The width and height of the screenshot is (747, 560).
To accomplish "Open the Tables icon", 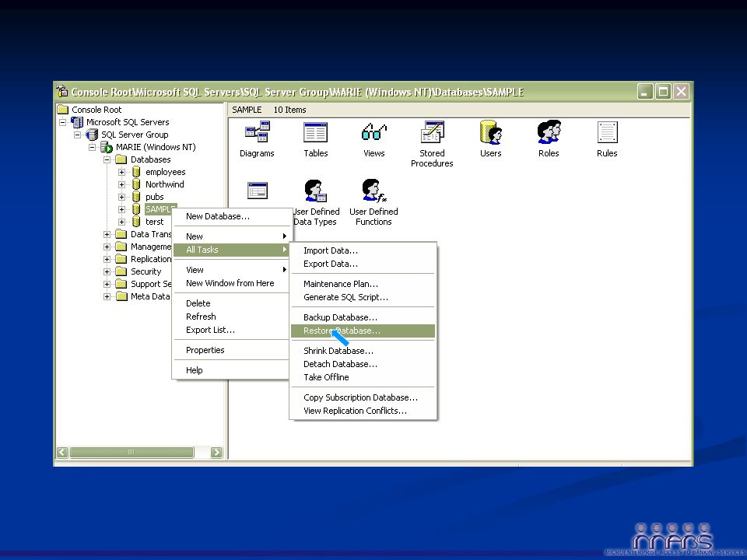I will click(315, 132).
